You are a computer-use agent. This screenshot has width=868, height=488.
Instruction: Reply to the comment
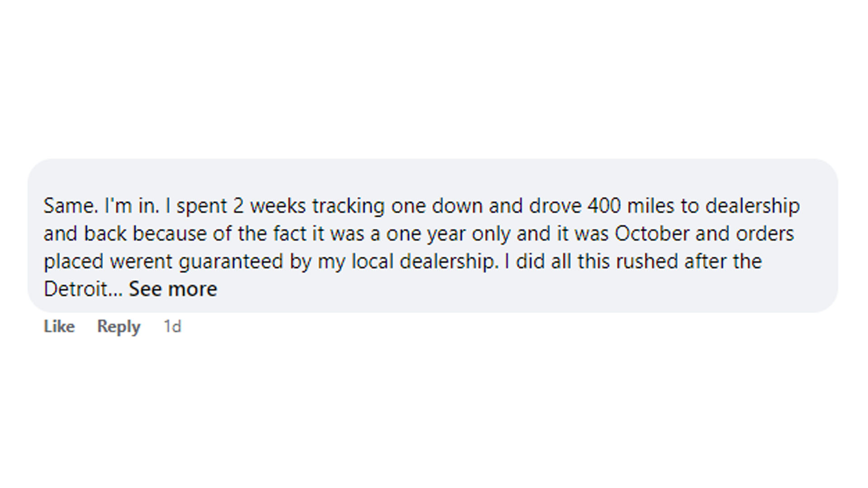pyautogui.click(x=118, y=326)
